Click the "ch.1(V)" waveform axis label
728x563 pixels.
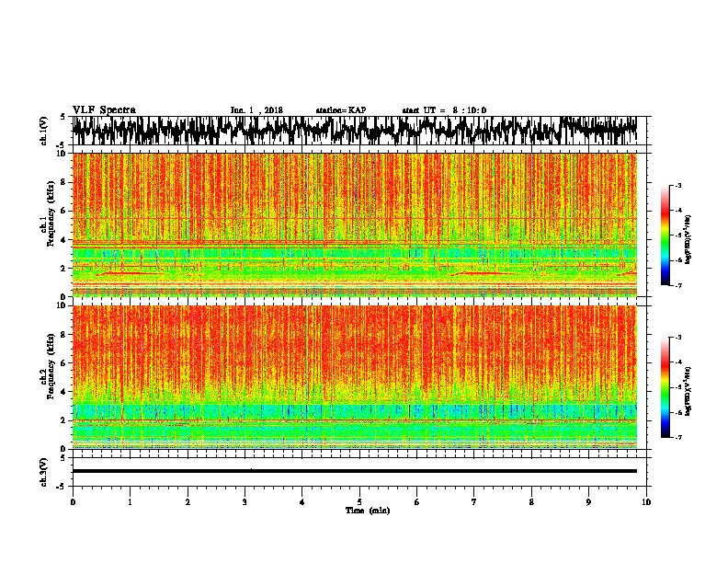point(44,131)
